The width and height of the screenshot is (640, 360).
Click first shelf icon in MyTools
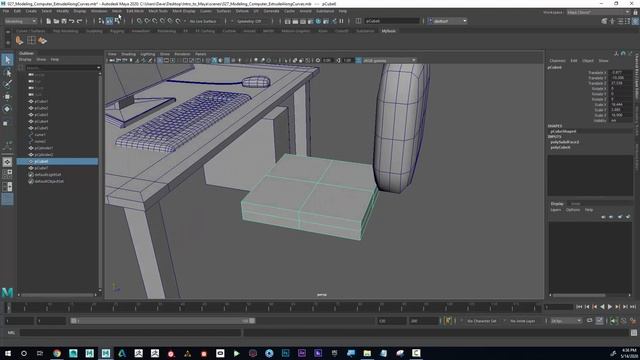[x=19, y=40]
